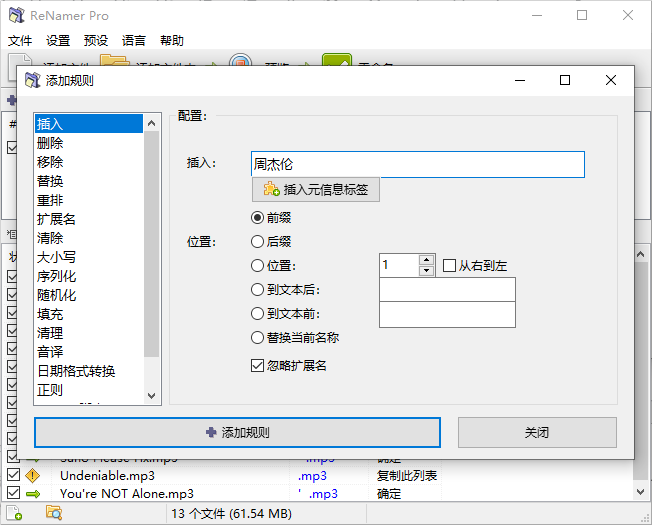
Task: Open the 帮助 menu
Action: (x=172, y=41)
